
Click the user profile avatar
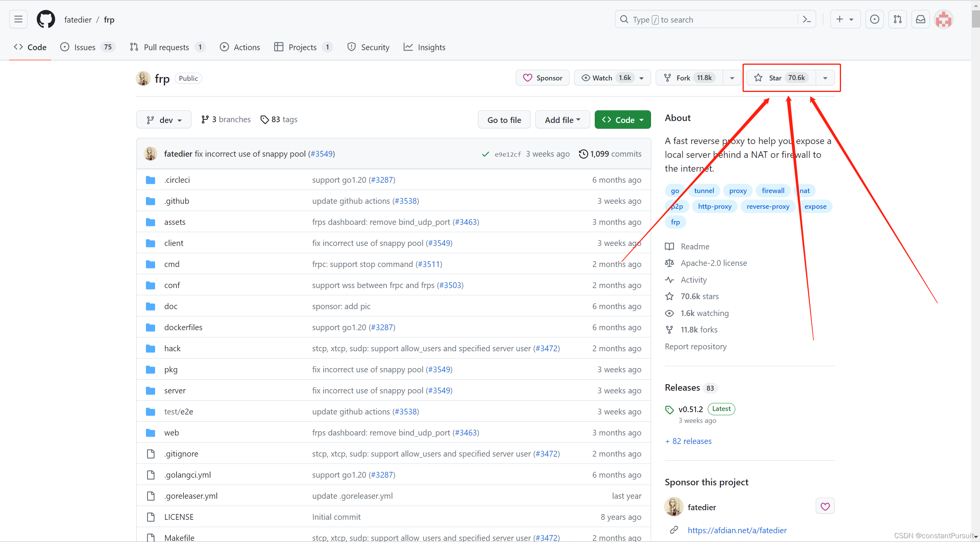(x=943, y=19)
